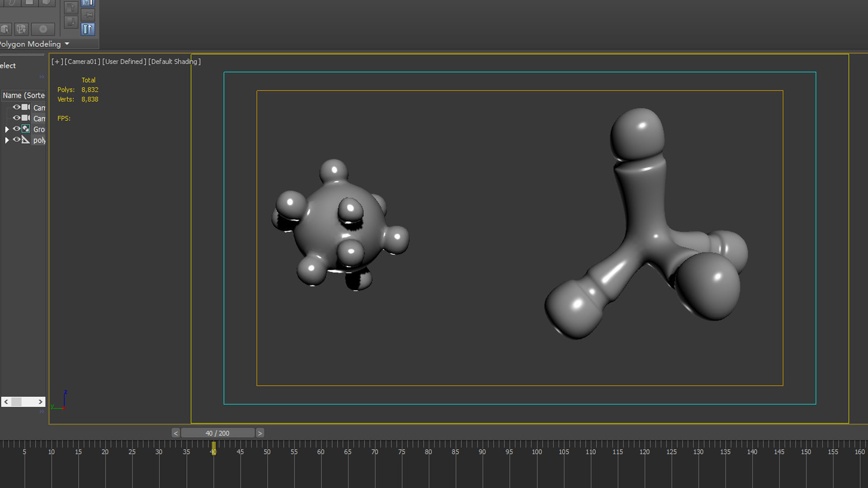
Task: Click the wireframe cube with lightbulb icon
Action: pos(21,29)
